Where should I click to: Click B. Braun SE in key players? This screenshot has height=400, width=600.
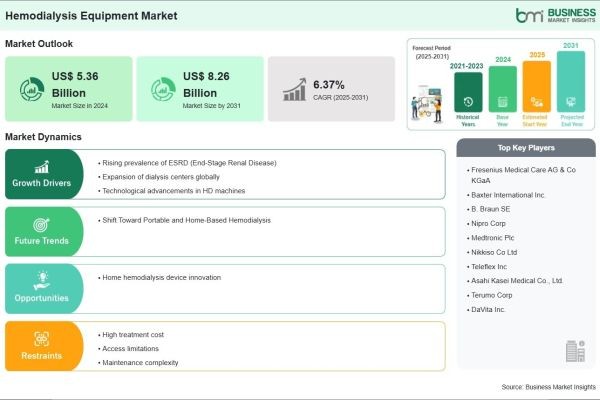pos(489,209)
